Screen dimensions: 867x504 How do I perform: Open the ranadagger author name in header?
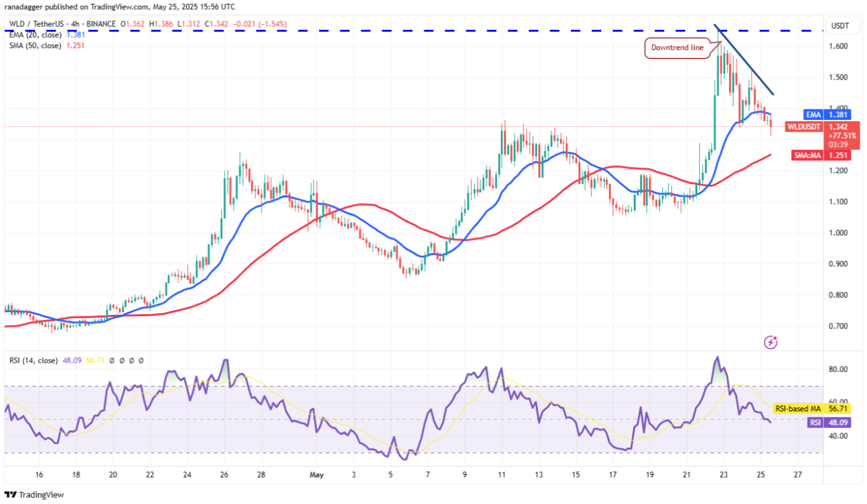(x=21, y=6)
